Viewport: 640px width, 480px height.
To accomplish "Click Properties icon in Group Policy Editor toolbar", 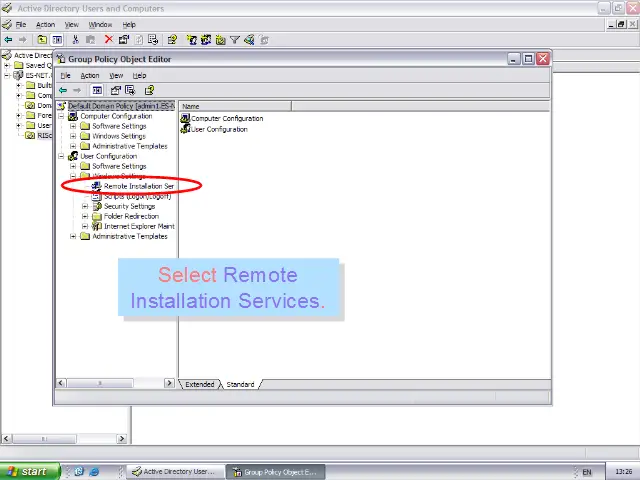I will tap(116, 90).
